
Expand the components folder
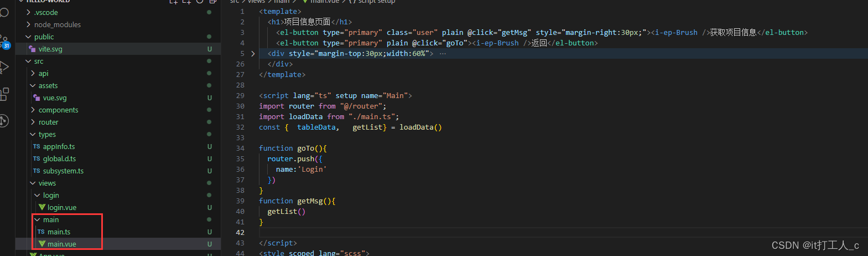(x=33, y=110)
